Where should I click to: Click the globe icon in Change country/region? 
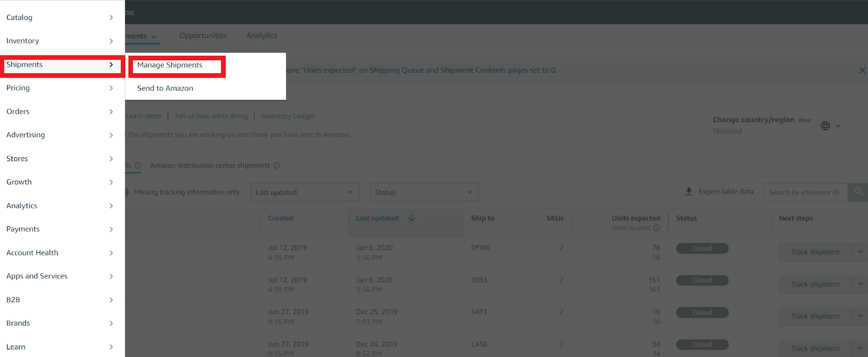pos(825,126)
